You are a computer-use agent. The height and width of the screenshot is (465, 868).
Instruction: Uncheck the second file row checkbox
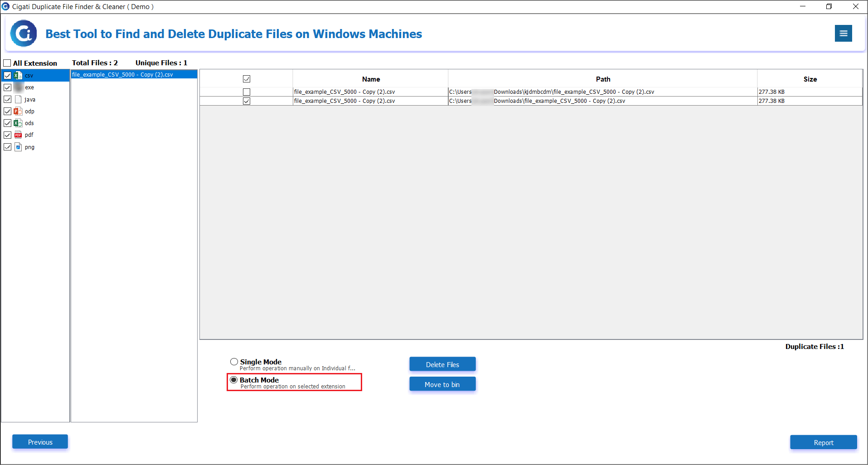coord(247,101)
